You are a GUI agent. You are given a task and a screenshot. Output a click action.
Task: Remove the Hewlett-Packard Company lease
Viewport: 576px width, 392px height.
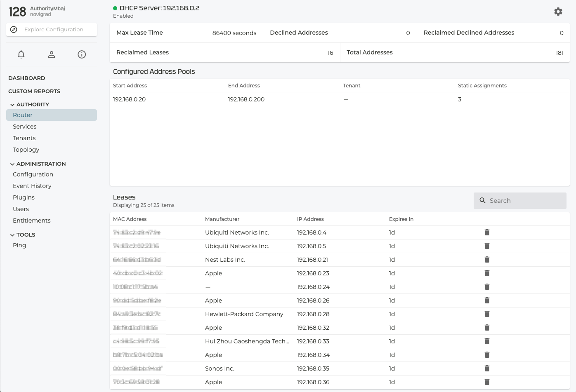click(x=487, y=314)
